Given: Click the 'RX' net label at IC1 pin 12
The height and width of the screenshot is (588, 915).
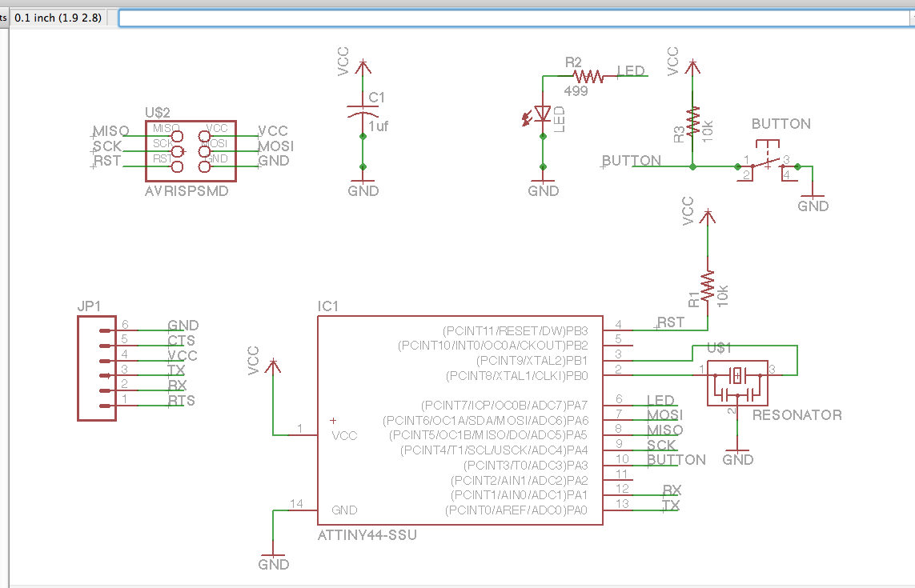Looking at the screenshot, I should point(672,490).
